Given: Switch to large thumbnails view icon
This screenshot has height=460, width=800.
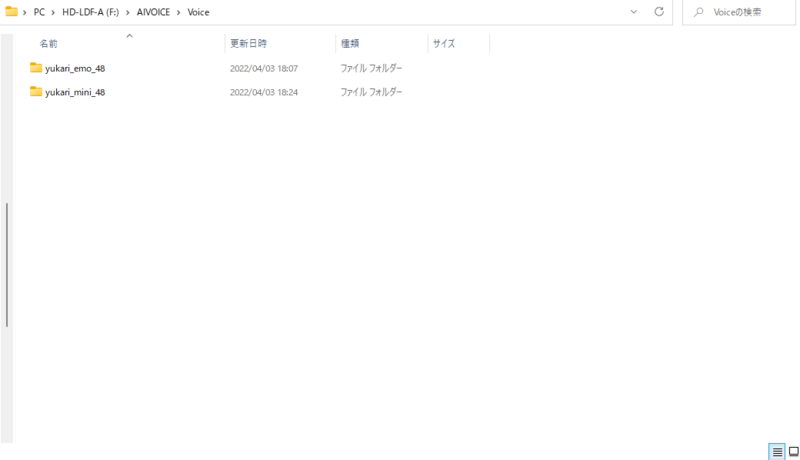Looking at the screenshot, I should tap(793, 451).
